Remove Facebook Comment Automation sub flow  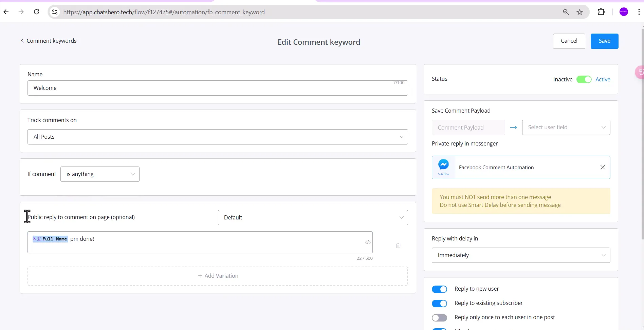pyautogui.click(x=603, y=167)
